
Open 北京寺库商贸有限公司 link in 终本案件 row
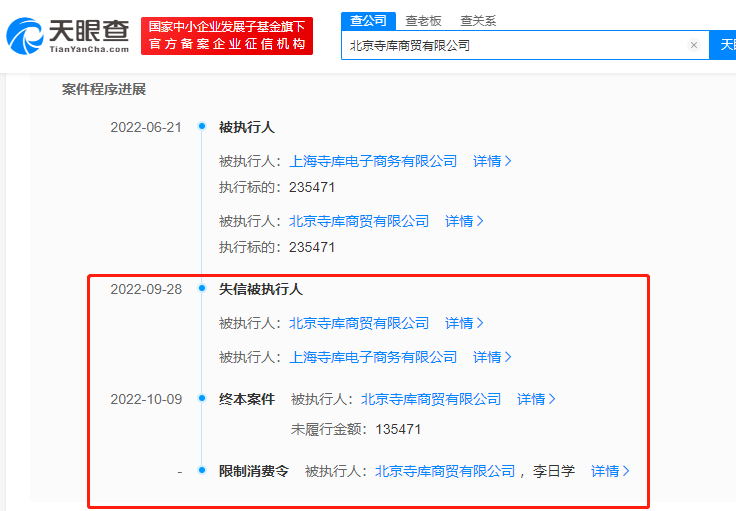pyautogui.click(x=431, y=399)
